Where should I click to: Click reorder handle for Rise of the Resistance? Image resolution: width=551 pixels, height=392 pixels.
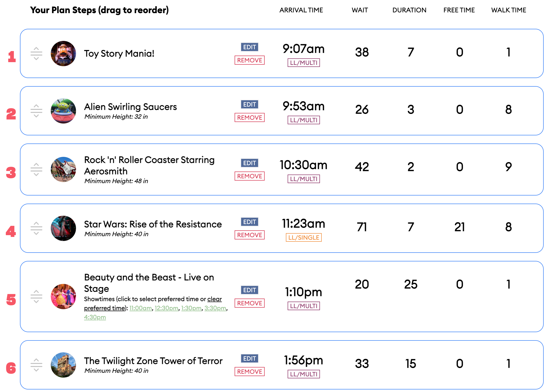coord(36,228)
